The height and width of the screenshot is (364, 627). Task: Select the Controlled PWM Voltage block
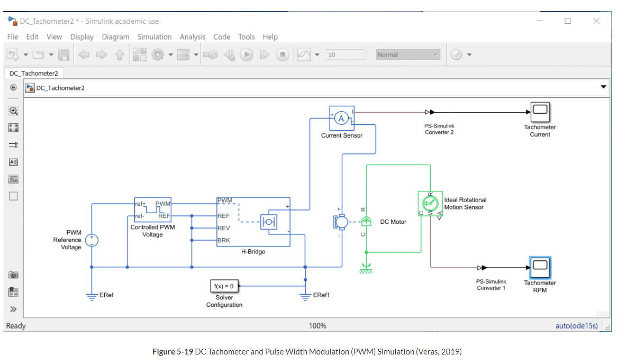[153, 210]
